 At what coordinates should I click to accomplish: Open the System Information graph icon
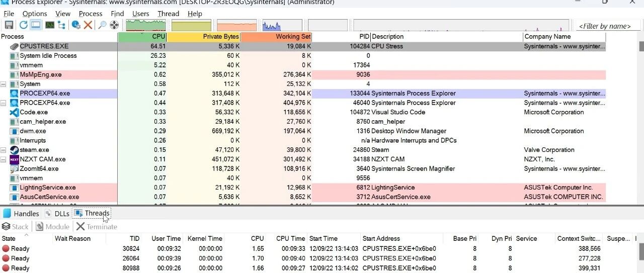pyautogui.click(x=49, y=25)
